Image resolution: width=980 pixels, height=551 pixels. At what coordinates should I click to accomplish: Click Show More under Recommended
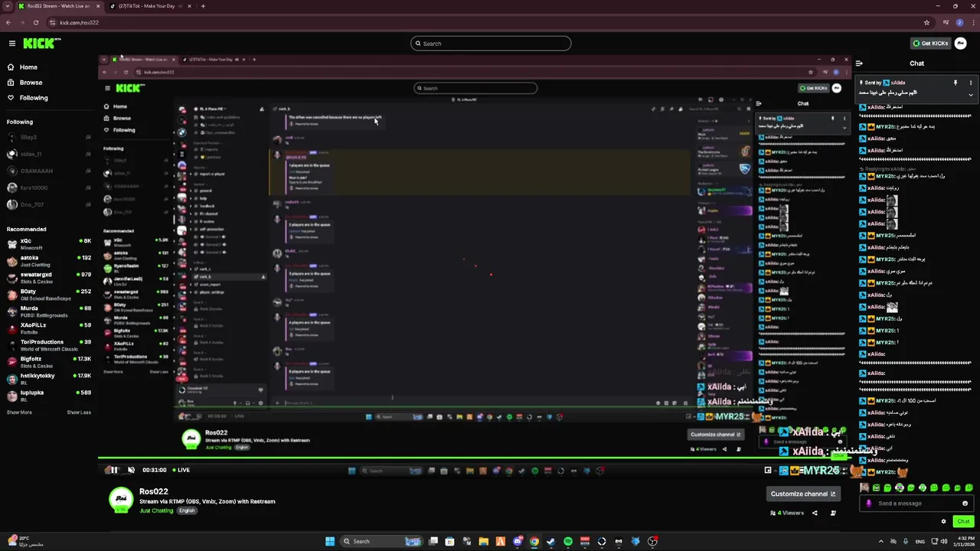19,412
